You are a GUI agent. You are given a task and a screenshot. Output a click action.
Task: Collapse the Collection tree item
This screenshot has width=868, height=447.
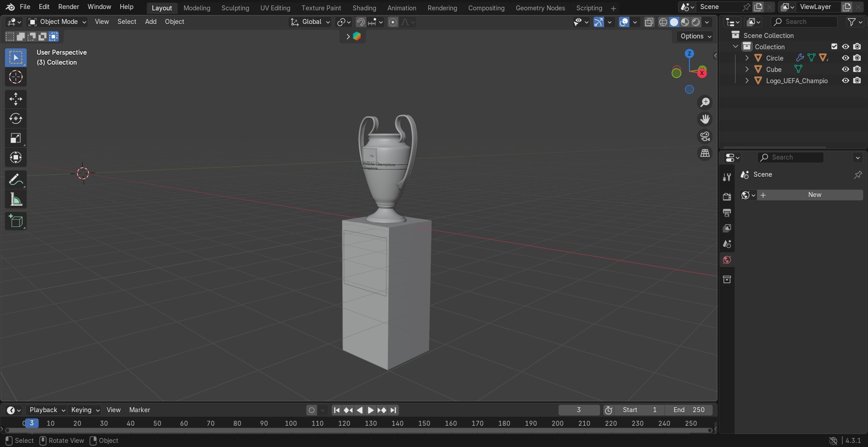click(x=736, y=47)
